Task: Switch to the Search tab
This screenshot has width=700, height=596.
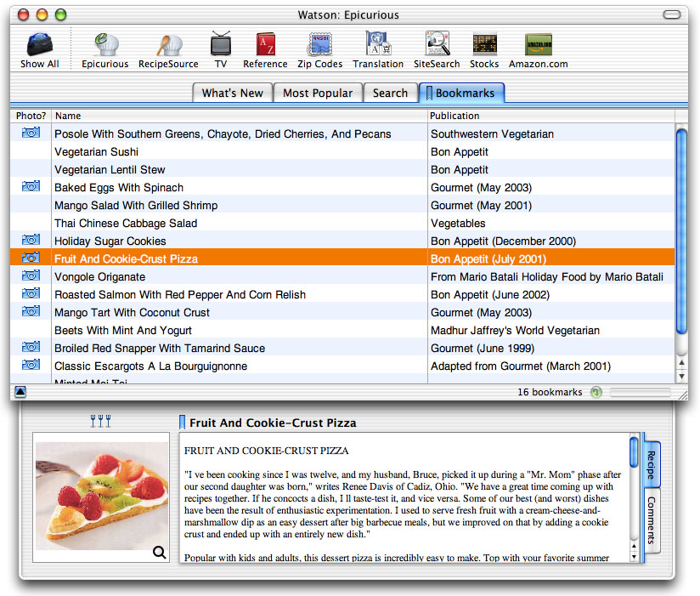Action: click(x=391, y=93)
